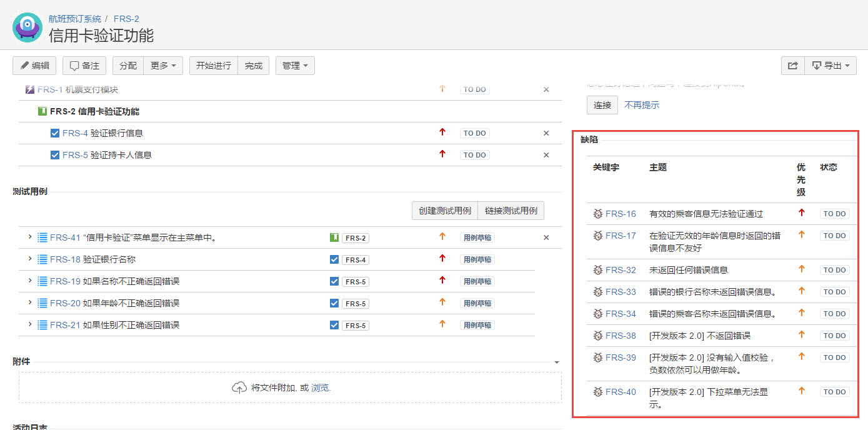This screenshot has height=430, width=868.
Task: Open the 导出 export dropdown
Action: (x=831, y=66)
